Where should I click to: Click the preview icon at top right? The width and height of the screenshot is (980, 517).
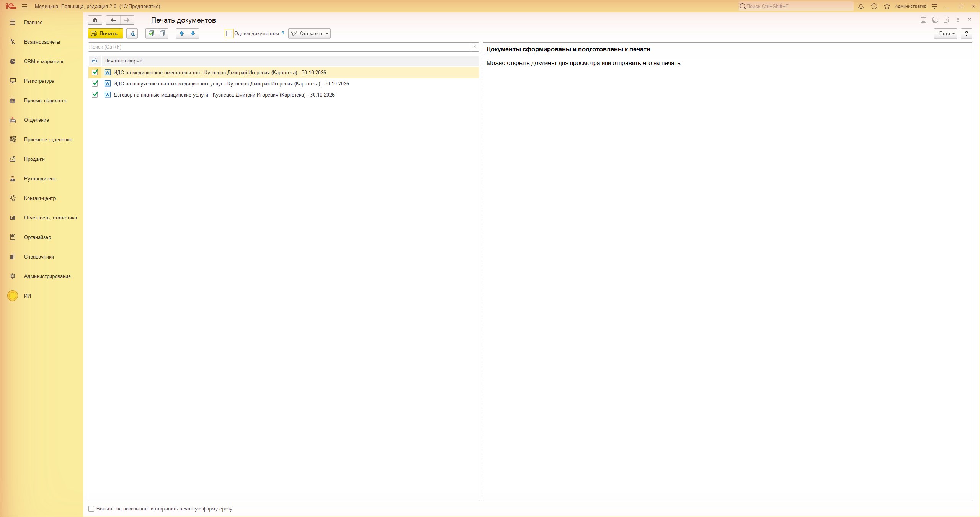click(947, 20)
